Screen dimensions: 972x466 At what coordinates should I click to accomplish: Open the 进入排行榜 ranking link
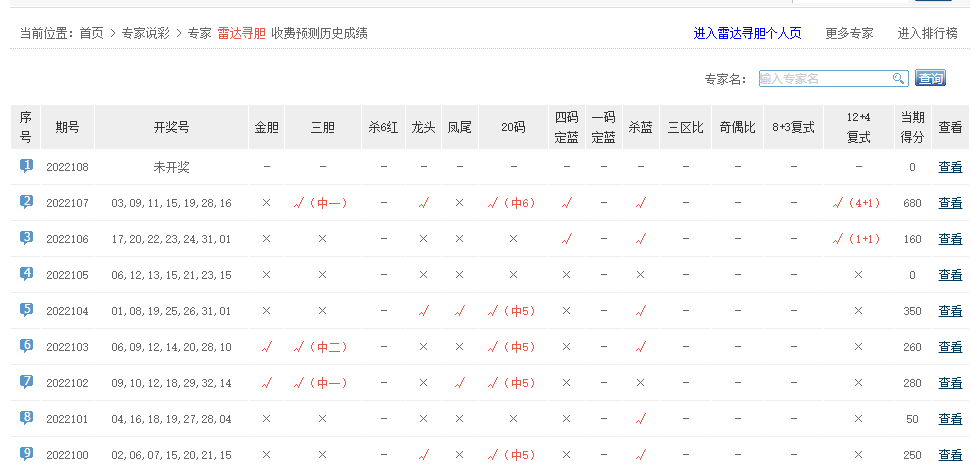pyautogui.click(x=927, y=33)
